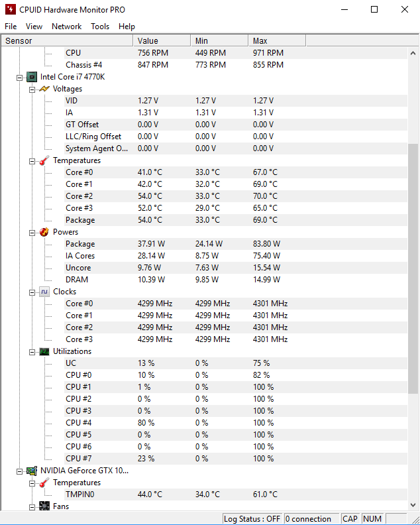The height and width of the screenshot is (525, 420).
Task: Open the View menu
Action: click(x=34, y=27)
